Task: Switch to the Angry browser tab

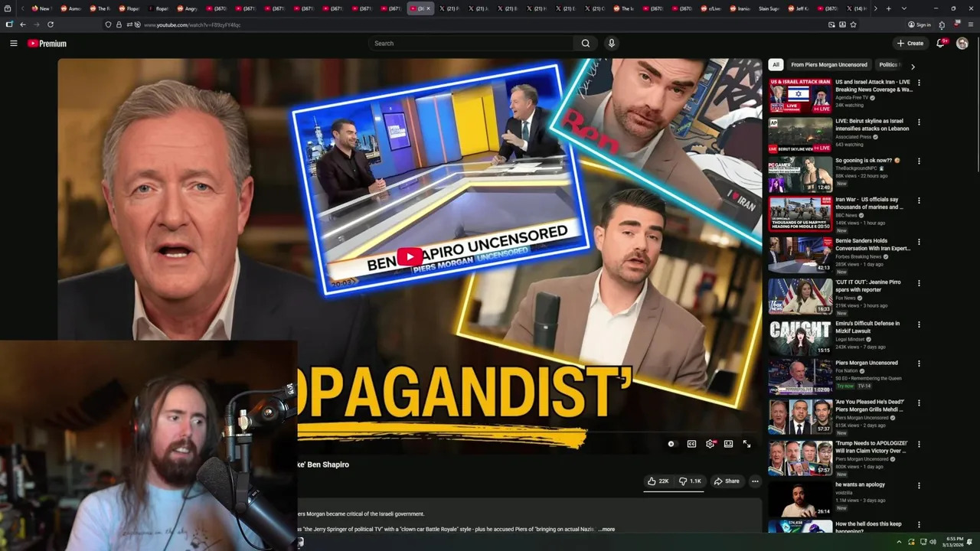Action: tap(187, 8)
